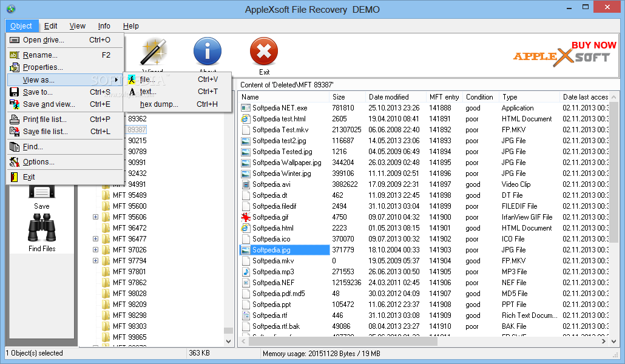Select MFT 95489 folder in tree
The height and width of the screenshot is (364, 625).
pos(129,195)
